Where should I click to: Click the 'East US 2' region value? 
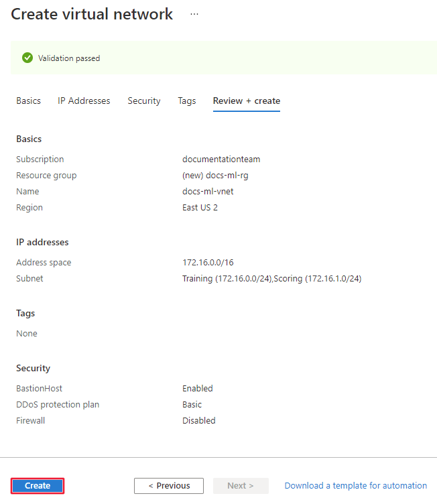[200, 208]
